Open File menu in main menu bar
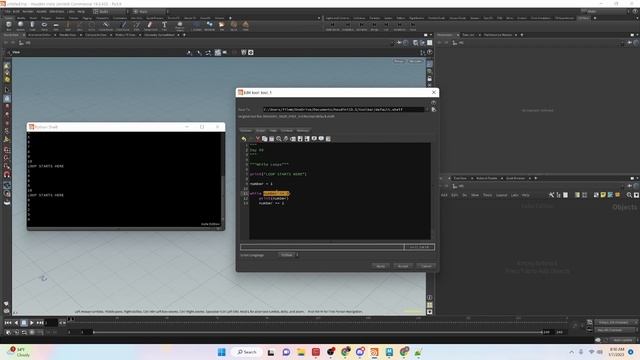Image resolution: width=640 pixels, height=360 pixels. pyautogui.click(x=7, y=11)
